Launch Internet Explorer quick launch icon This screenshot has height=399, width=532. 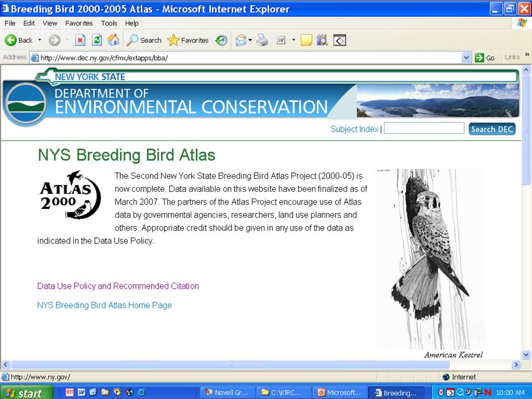coord(141,392)
